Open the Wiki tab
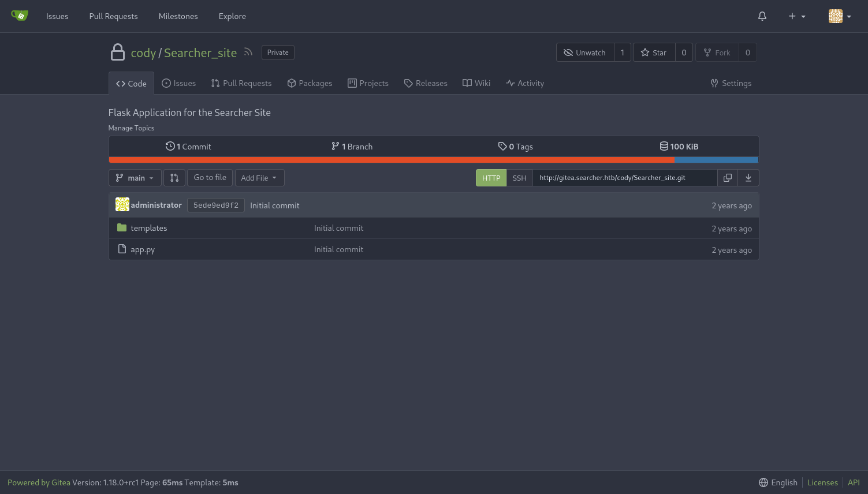This screenshot has width=868, height=494. [x=476, y=83]
